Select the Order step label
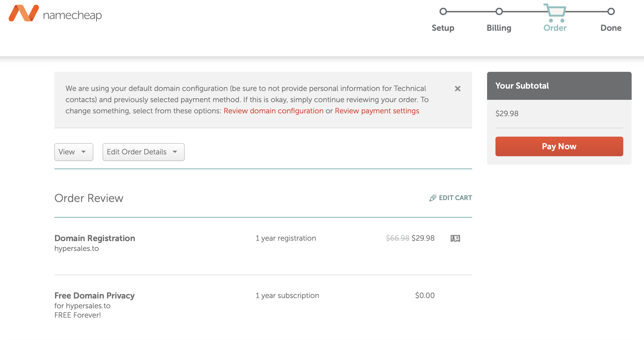 coord(555,28)
